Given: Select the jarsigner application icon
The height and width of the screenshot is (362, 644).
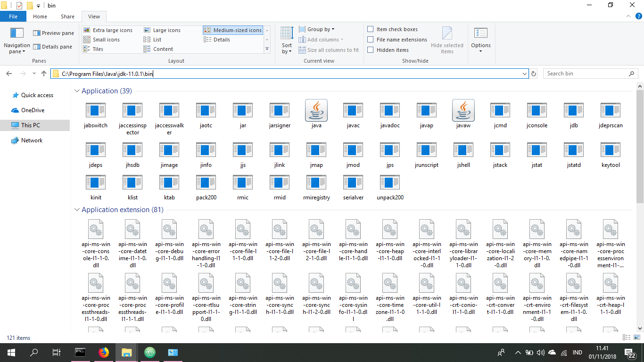Looking at the screenshot, I should (x=280, y=110).
